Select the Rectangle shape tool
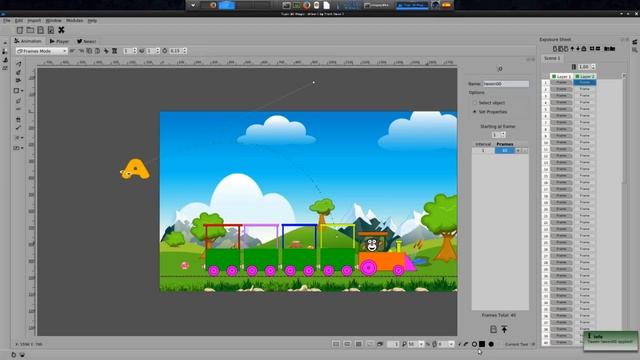 pyautogui.click(x=16, y=91)
